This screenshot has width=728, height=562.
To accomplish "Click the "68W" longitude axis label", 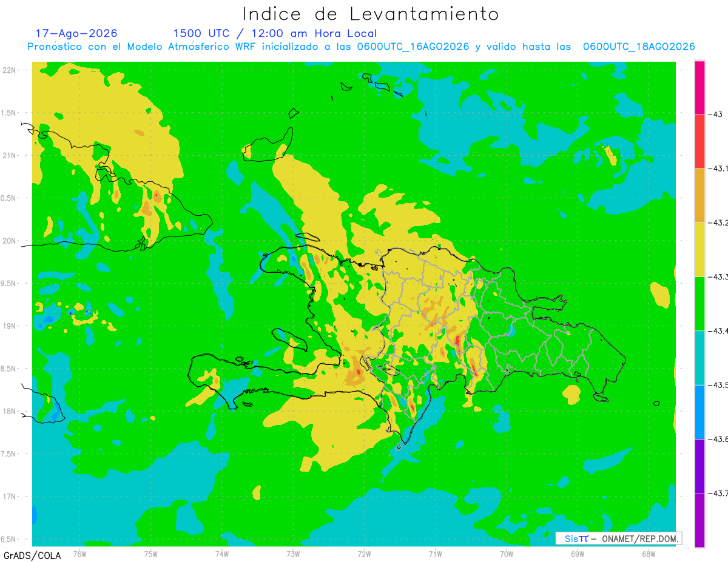I will [648, 553].
